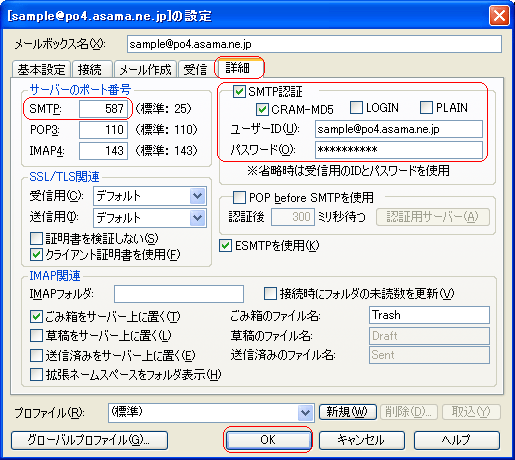Enable the PLAIN authentication checkbox

coord(426,107)
